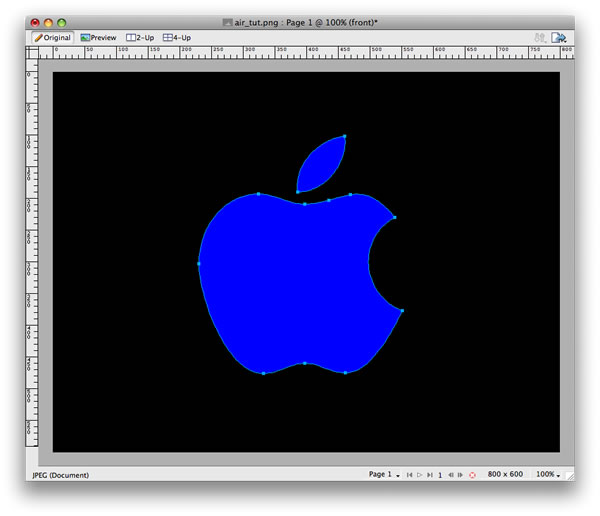Select the bottom center dip anchor point
Image resolution: width=600 pixels, height=516 pixels.
[x=305, y=363]
